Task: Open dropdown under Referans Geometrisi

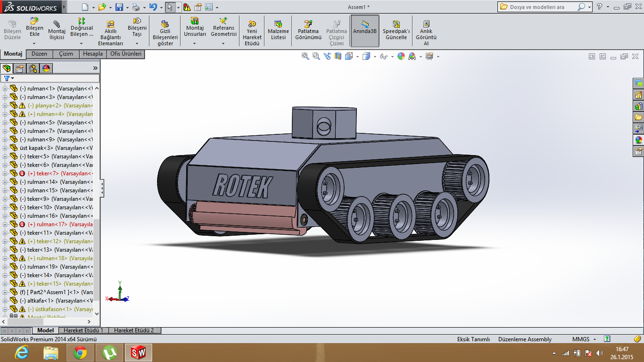Action: click(x=223, y=43)
